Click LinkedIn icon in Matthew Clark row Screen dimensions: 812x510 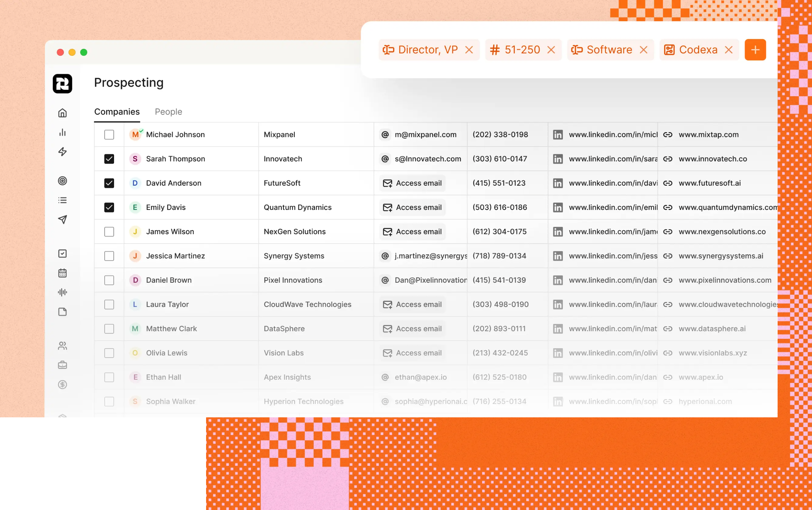click(558, 329)
